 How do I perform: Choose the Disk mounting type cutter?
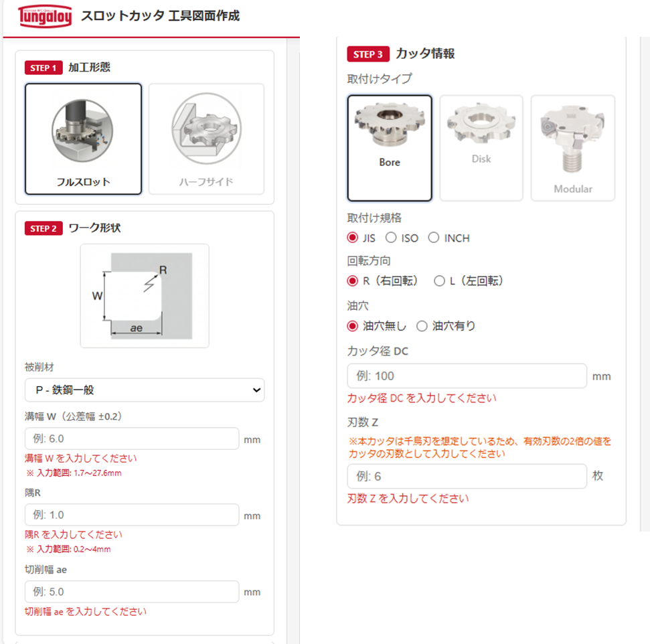tap(481, 148)
